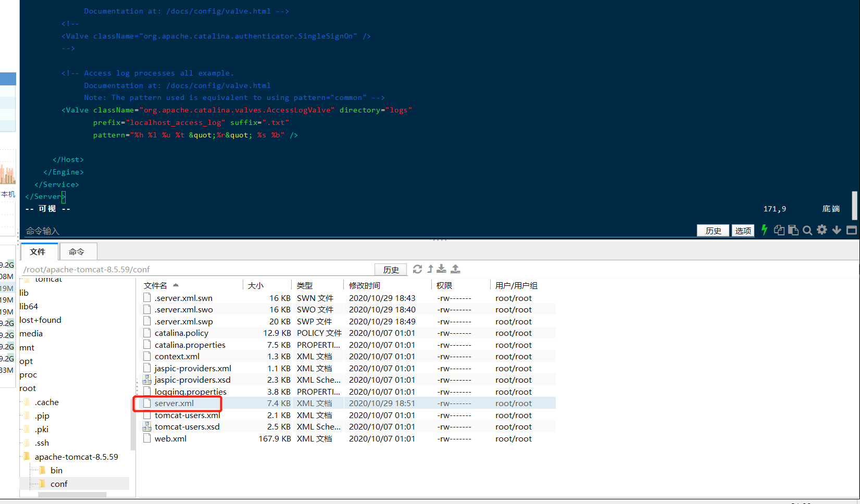The width and height of the screenshot is (860, 504).
Task: Switch to the 文件 tab
Action: [38, 251]
